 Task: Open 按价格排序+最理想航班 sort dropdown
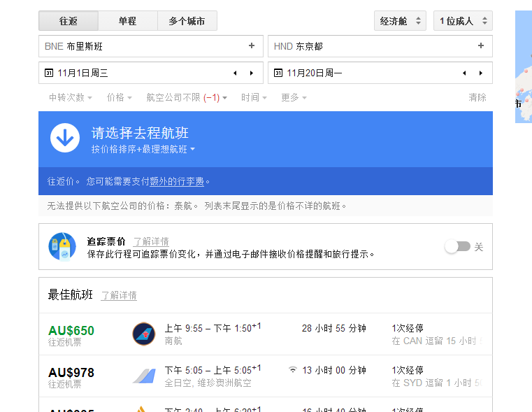click(143, 149)
